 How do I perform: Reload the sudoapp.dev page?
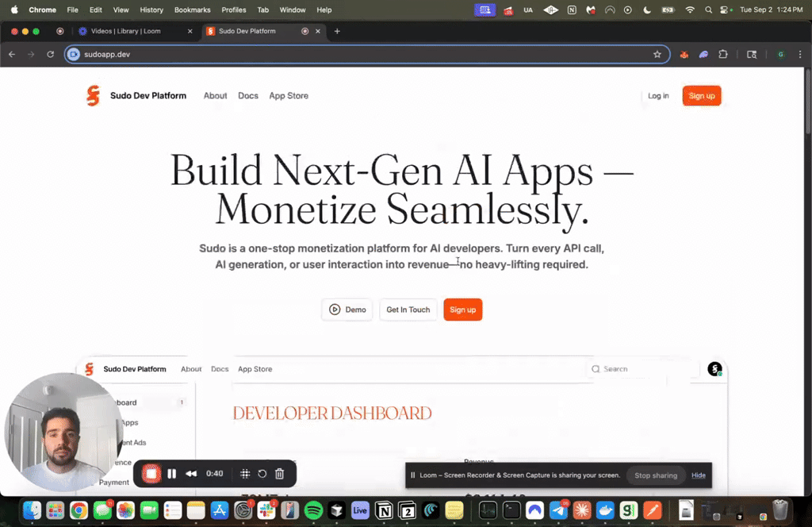click(x=50, y=55)
